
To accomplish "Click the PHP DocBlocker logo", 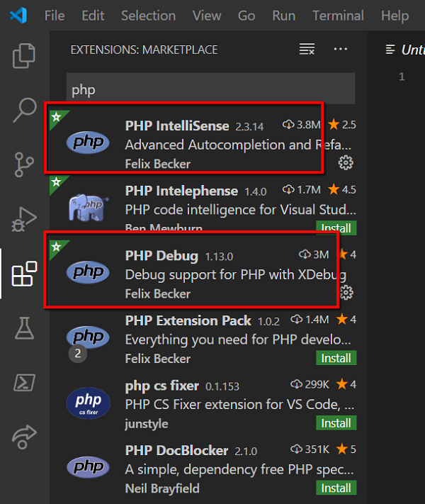I will pyautogui.click(x=88, y=466).
